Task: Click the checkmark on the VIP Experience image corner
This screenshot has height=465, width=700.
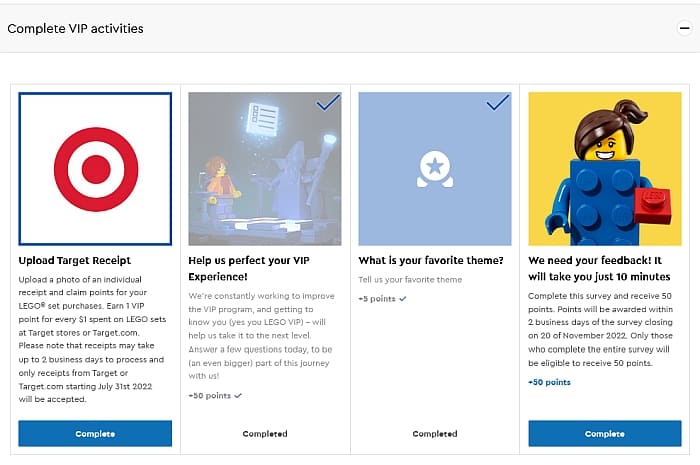Action: tap(326, 104)
